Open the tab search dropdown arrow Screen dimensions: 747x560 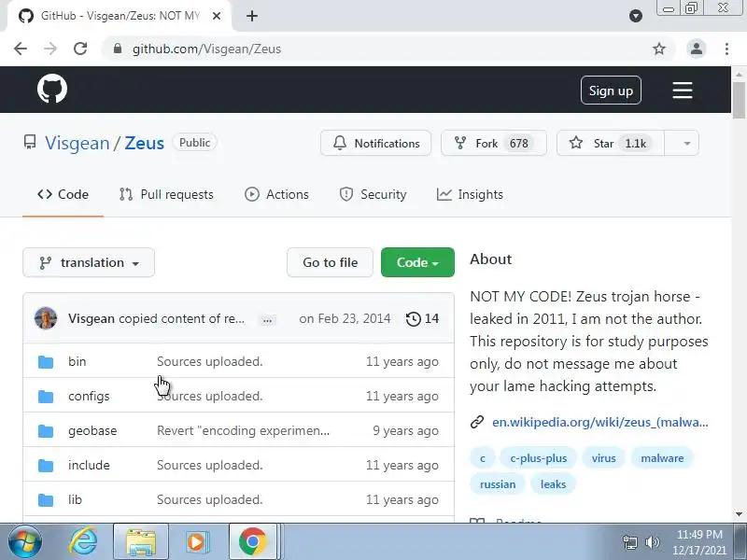tap(636, 16)
